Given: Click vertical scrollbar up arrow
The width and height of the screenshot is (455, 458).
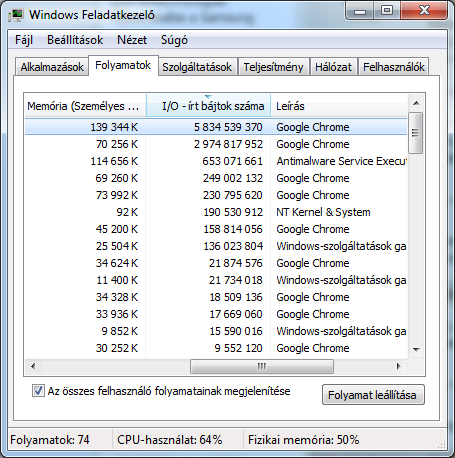Looking at the screenshot, I should (x=416, y=103).
